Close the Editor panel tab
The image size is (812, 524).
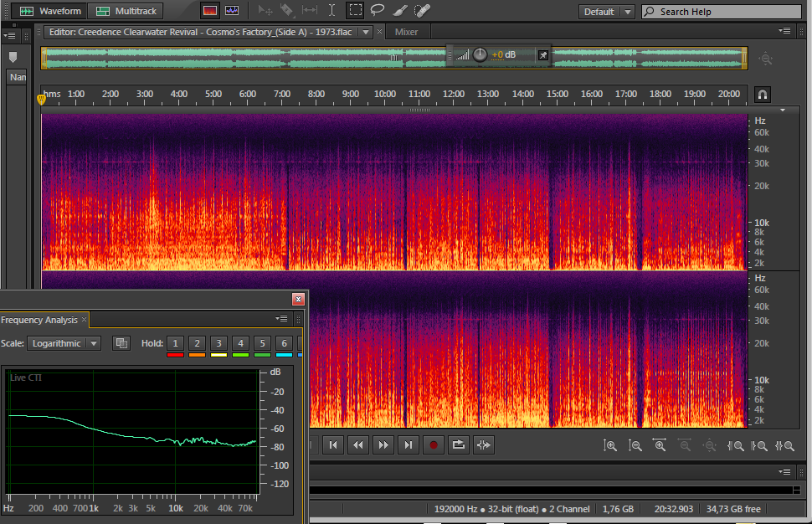click(379, 32)
